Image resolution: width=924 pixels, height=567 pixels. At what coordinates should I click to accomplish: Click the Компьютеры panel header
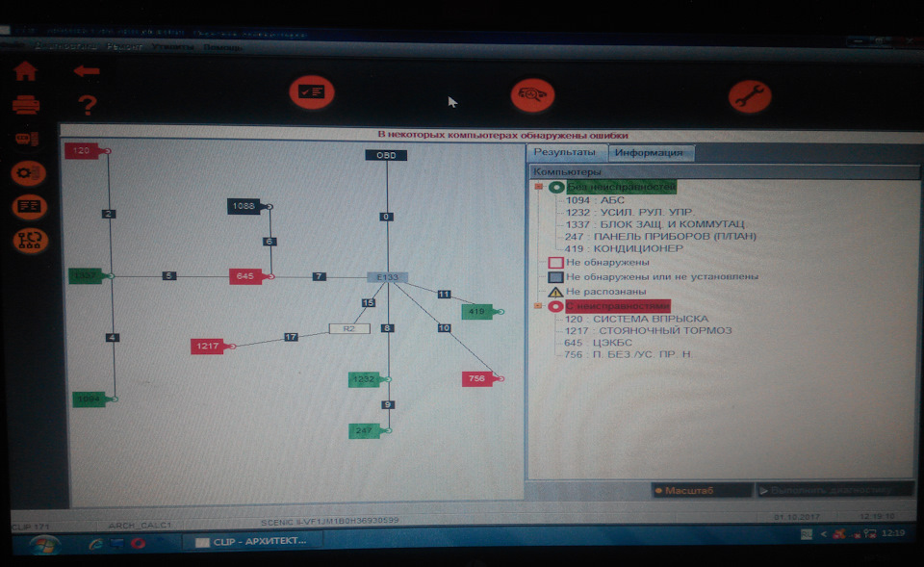point(724,171)
